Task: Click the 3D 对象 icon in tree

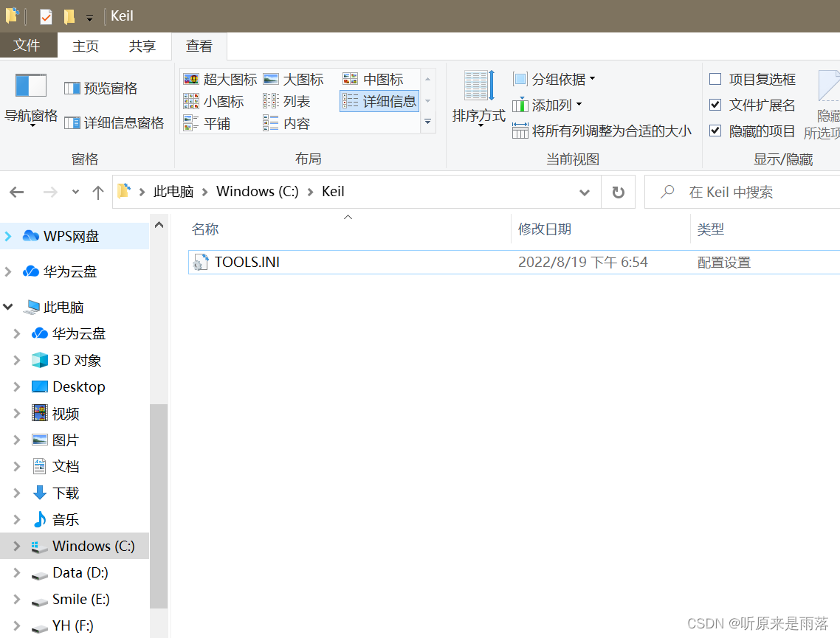Action: pyautogui.click(x=40, y=360)
